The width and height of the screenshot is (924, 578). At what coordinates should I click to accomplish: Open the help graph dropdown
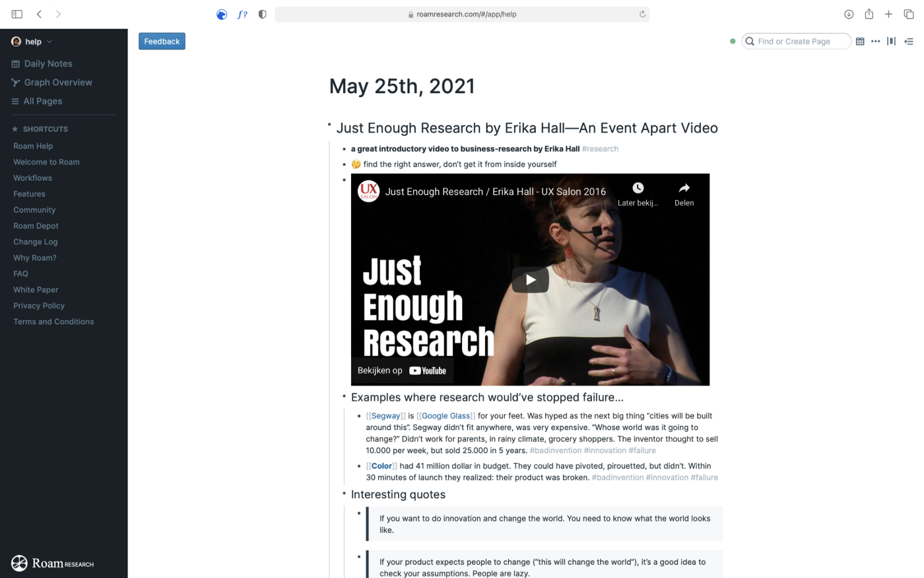coord(32,42)
